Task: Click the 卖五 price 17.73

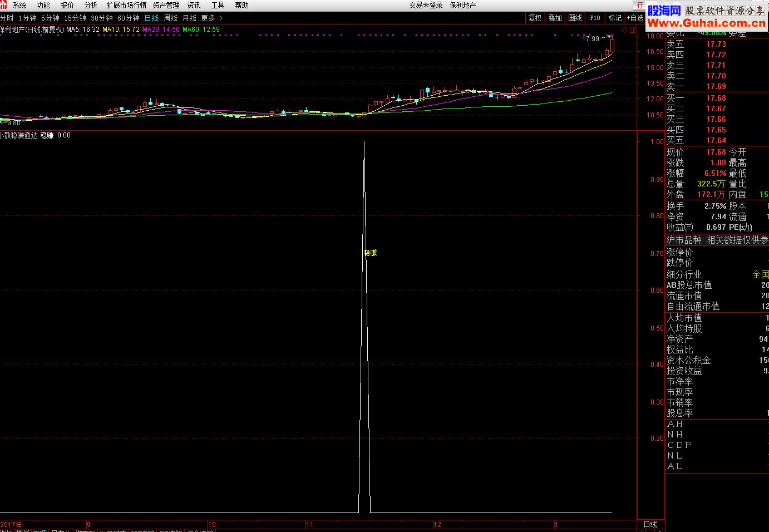Action: coord(716,44)
